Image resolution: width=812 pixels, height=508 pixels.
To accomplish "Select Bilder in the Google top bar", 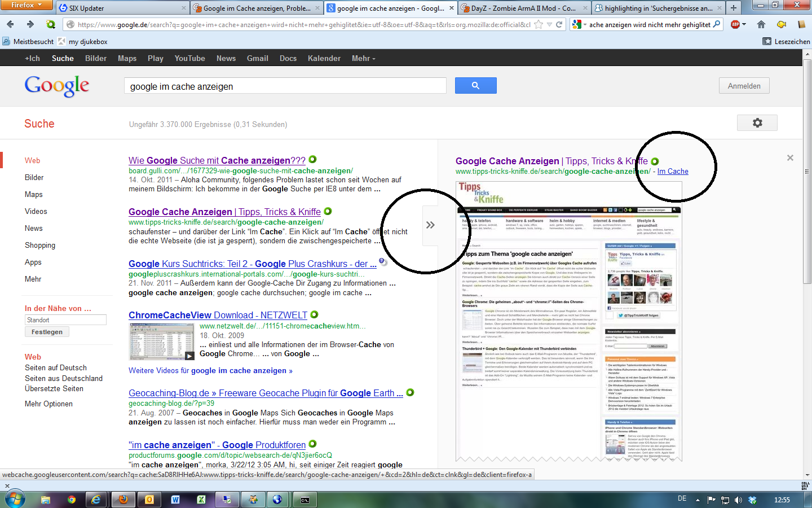I will pyautogui.click(x=96, y=58).
